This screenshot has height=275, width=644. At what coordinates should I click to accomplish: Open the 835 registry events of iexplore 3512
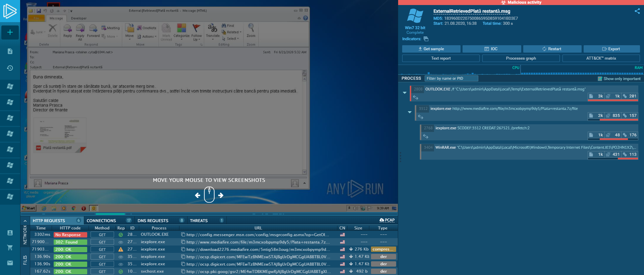point(613,116)
